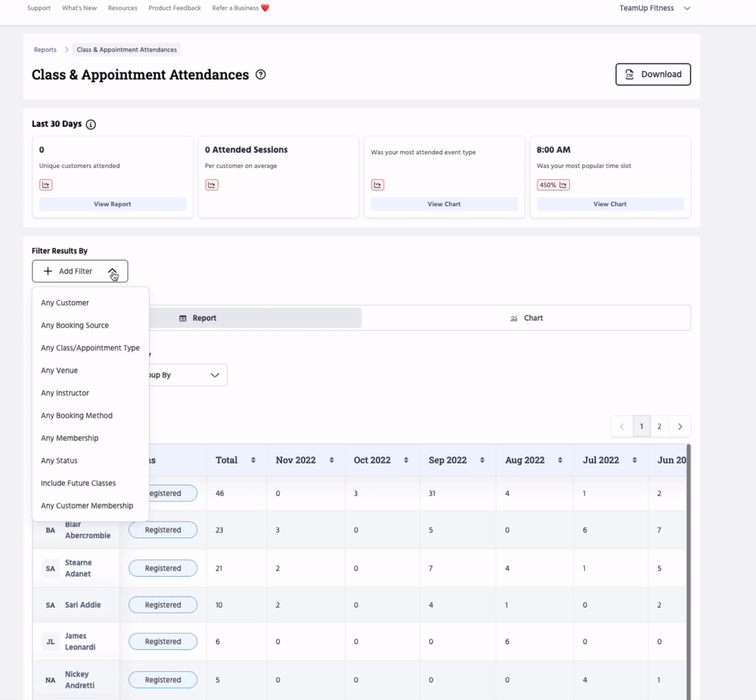Image resolution: width=756 pixels, height=700 pixels.
Task: Click the help icon beside the page title
Action: (x=261, y=75)
